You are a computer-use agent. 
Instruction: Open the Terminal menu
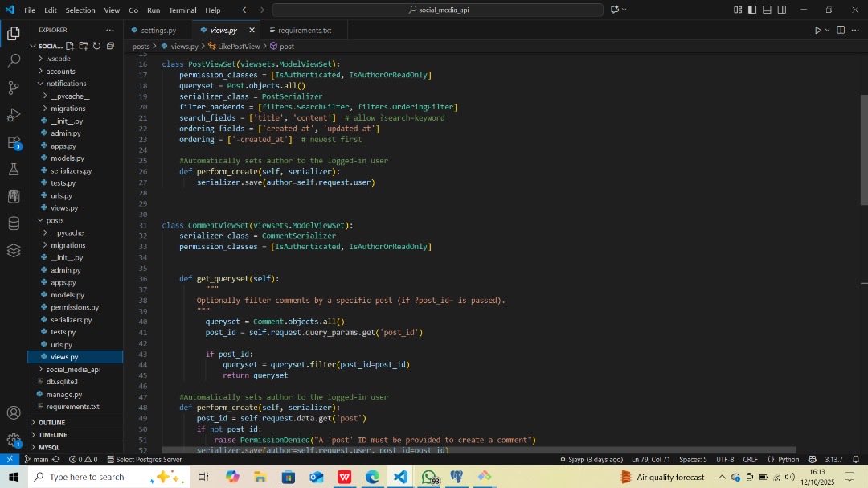click(182, 10)
